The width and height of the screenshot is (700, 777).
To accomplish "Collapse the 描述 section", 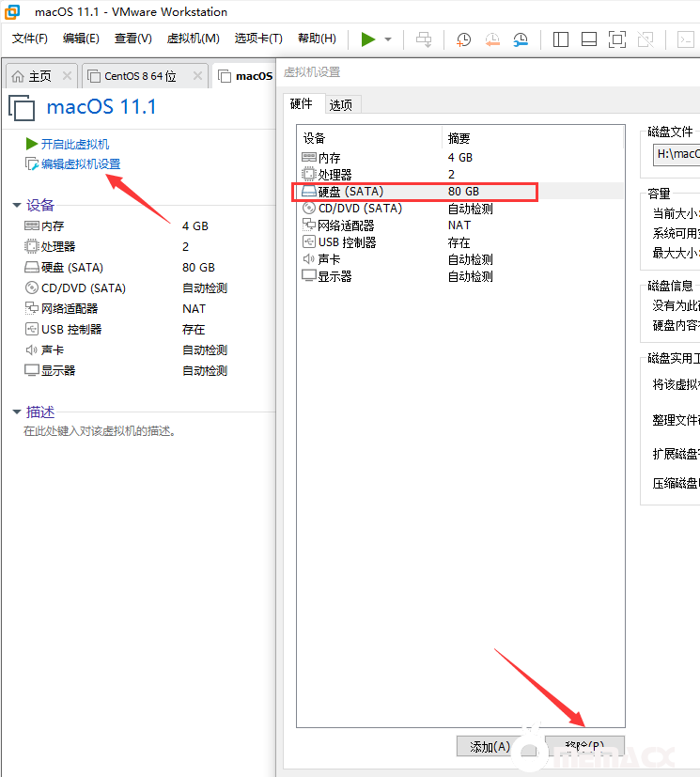I will [x=17, y=412].
